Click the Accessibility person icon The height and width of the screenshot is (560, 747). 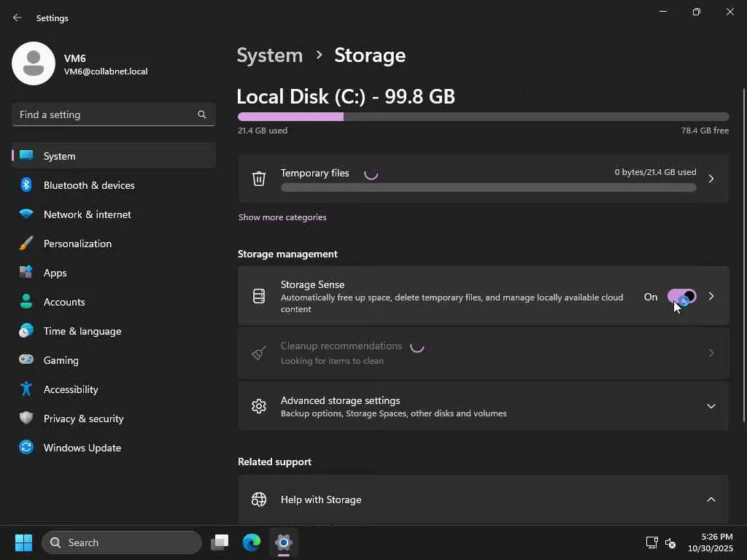pyautogui.click(x=26, y=389)
